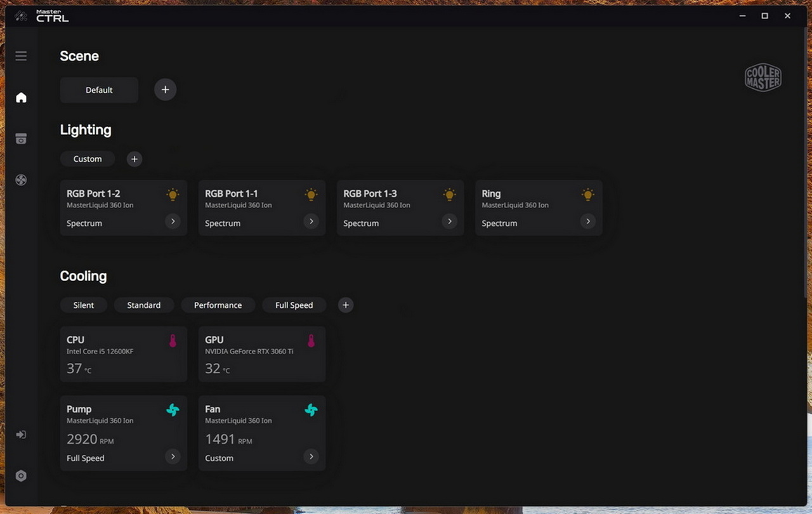812x514 pixels.
Task: Open the devices icon in the sidebar
Action: tap(21, 139)
